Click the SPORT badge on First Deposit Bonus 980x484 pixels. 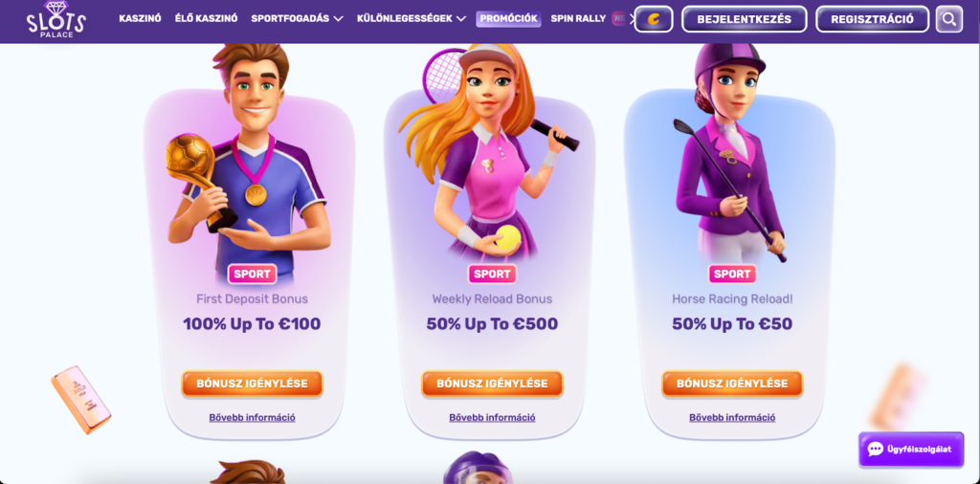[252, 274]
